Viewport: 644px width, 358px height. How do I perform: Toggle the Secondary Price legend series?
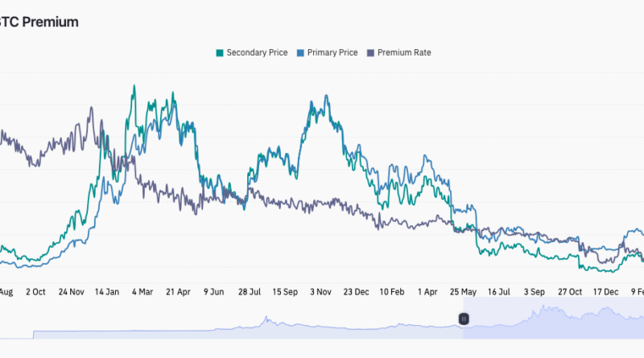[x=257, y=53]
